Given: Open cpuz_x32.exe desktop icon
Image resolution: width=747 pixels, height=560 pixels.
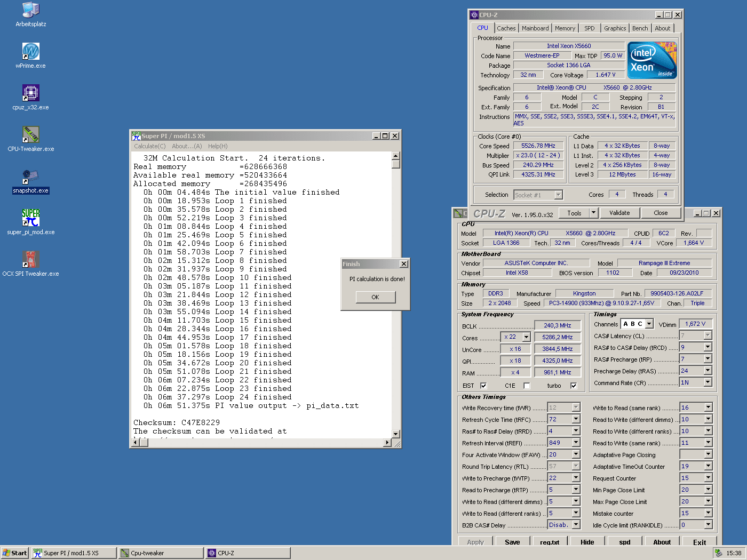Looking at the screenshot, I should [30, 94].
